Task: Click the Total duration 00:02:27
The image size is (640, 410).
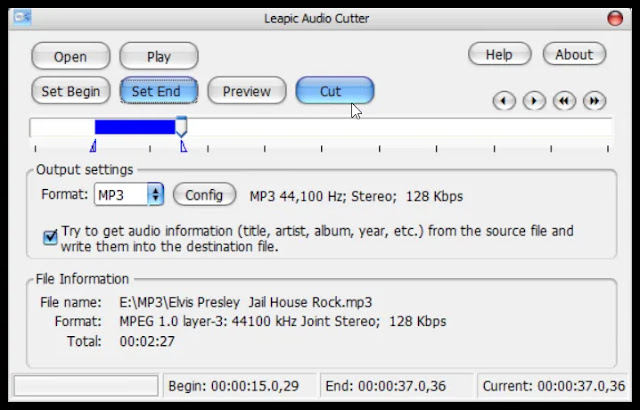Action: [x=147, y=341]
